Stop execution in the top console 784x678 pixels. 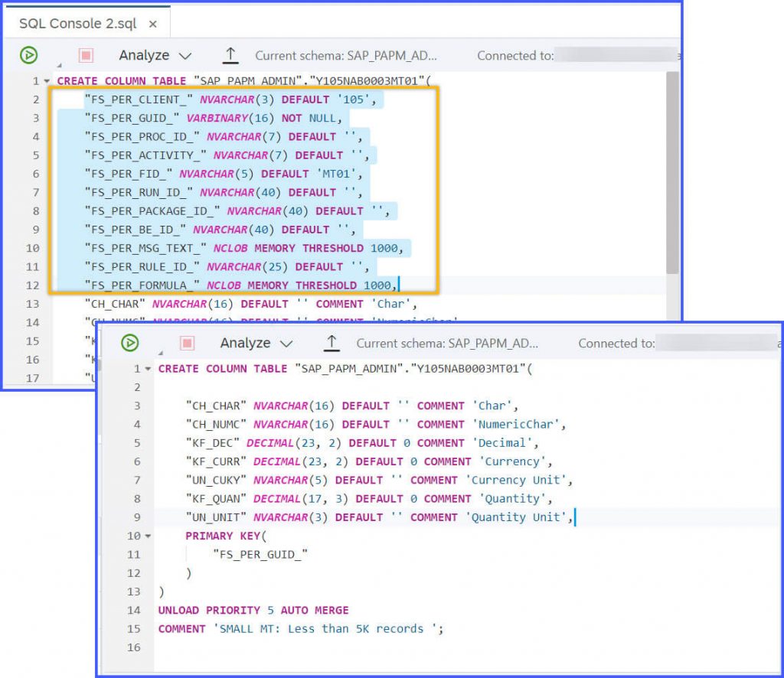[86, 55]
